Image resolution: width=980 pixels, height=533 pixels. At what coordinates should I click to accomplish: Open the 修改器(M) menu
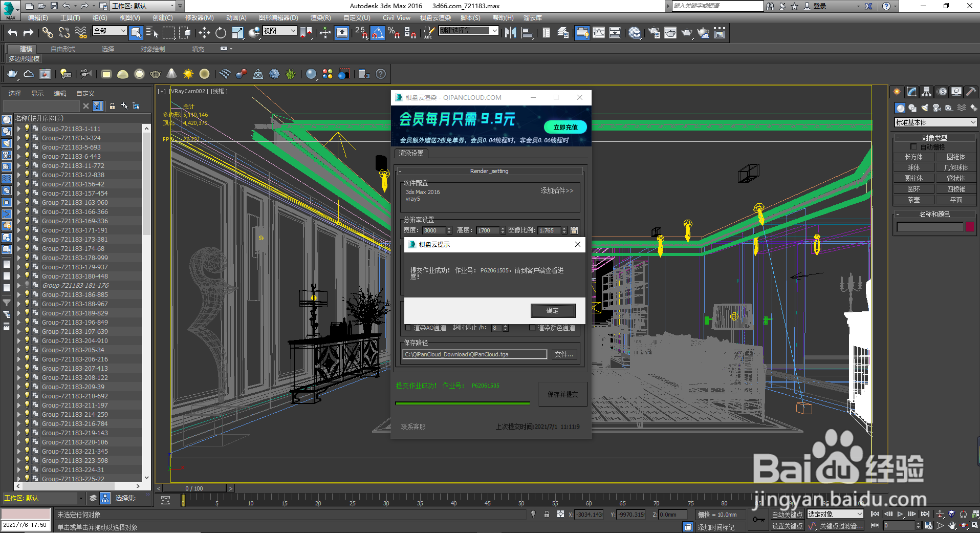tap(199, 17)
